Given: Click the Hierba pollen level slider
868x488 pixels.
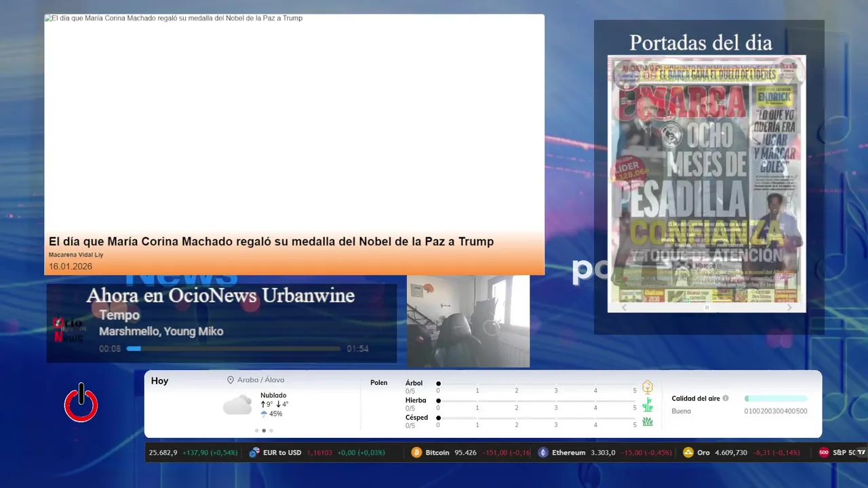Looking at the screenshot, I should coord(536,401).
